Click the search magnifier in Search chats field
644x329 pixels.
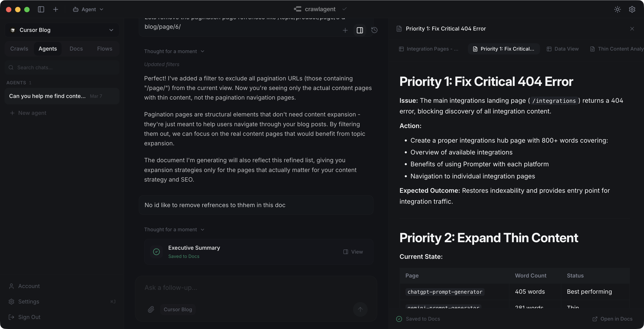[x=11, y=67]
